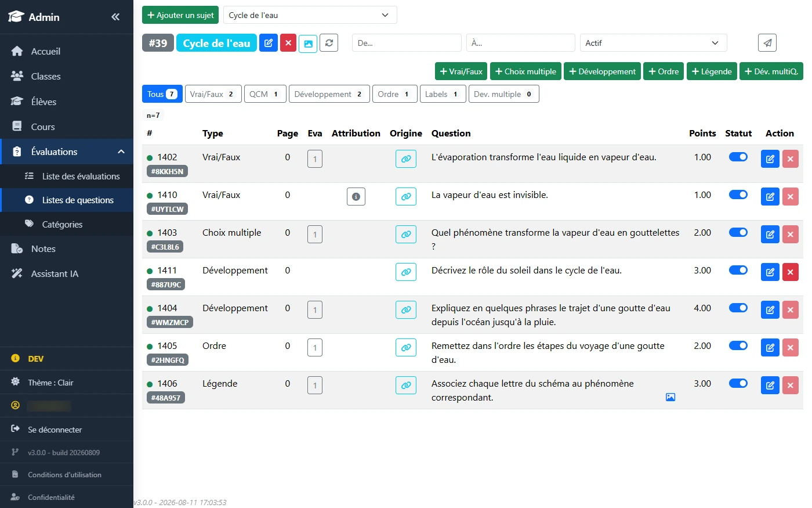This screenshot has height=508, width=812.
Task: Switch the Thème : Clair setting
Action: tap(67, 383)
